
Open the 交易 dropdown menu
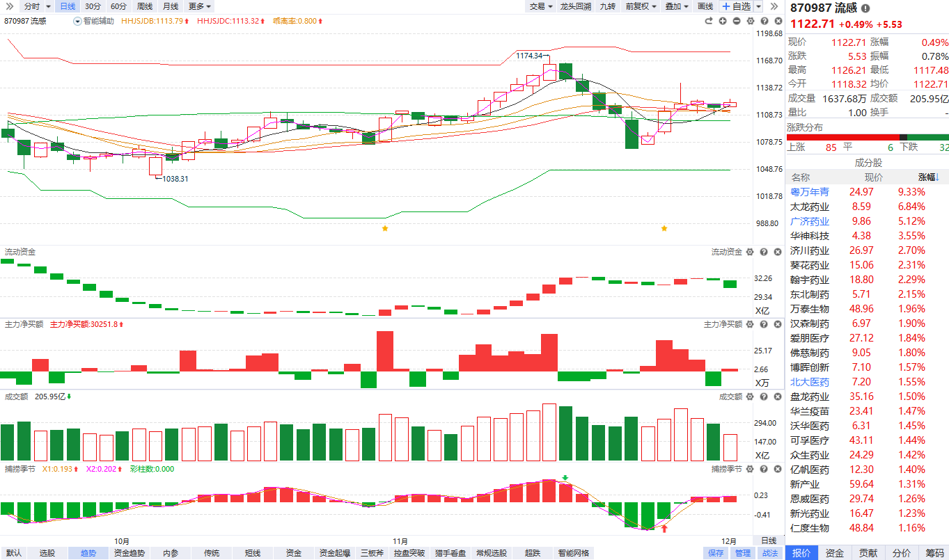click(540, 6)
